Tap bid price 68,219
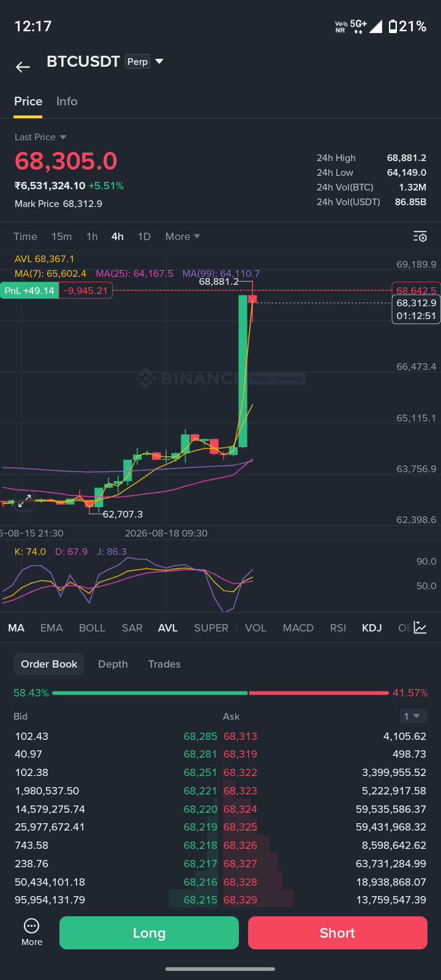Viewport: 441px width, 980px height. (x=200, y=827)
